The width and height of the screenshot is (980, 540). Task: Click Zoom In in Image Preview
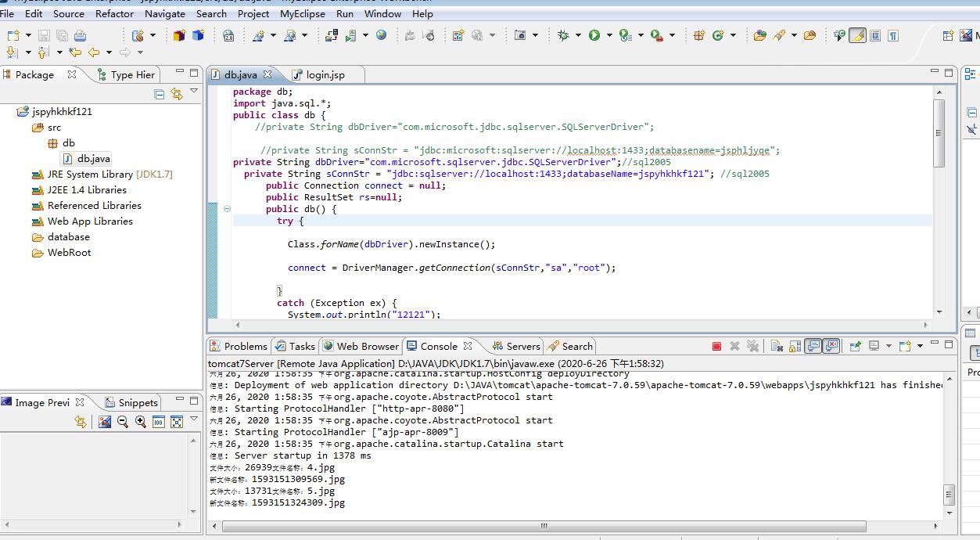(141, 422)
